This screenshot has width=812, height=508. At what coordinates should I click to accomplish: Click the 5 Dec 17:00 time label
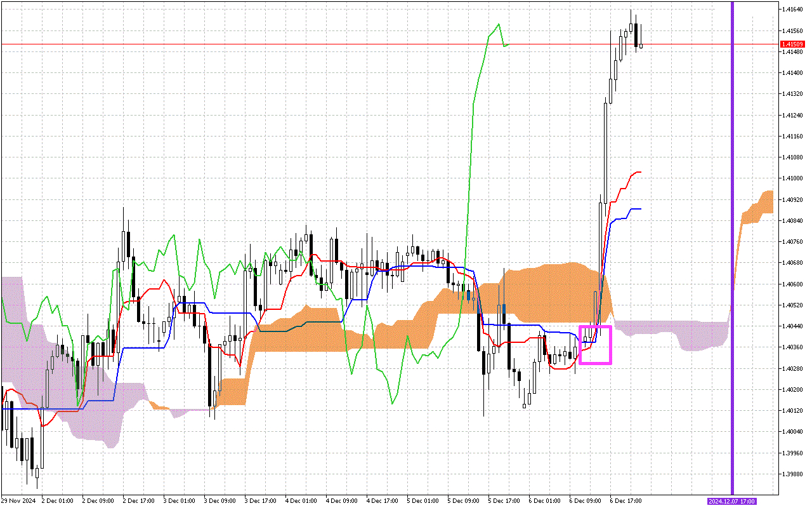504,501
